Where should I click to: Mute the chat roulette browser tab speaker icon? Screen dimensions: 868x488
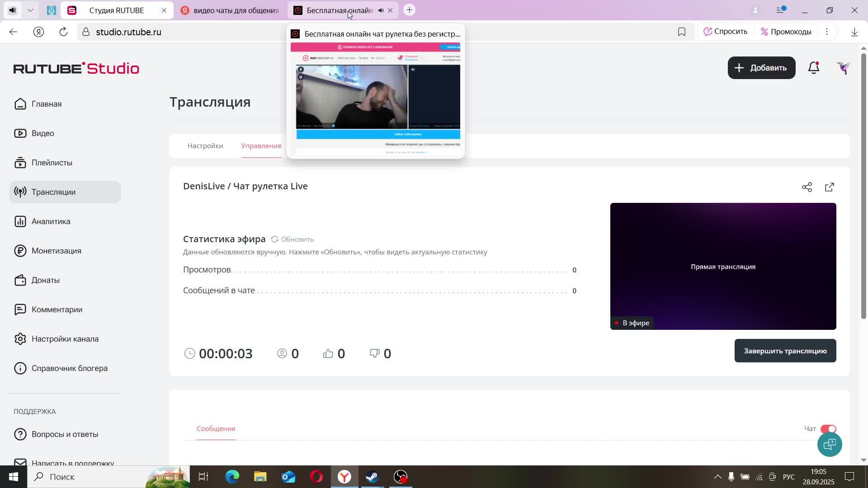(x=381, y=10)
